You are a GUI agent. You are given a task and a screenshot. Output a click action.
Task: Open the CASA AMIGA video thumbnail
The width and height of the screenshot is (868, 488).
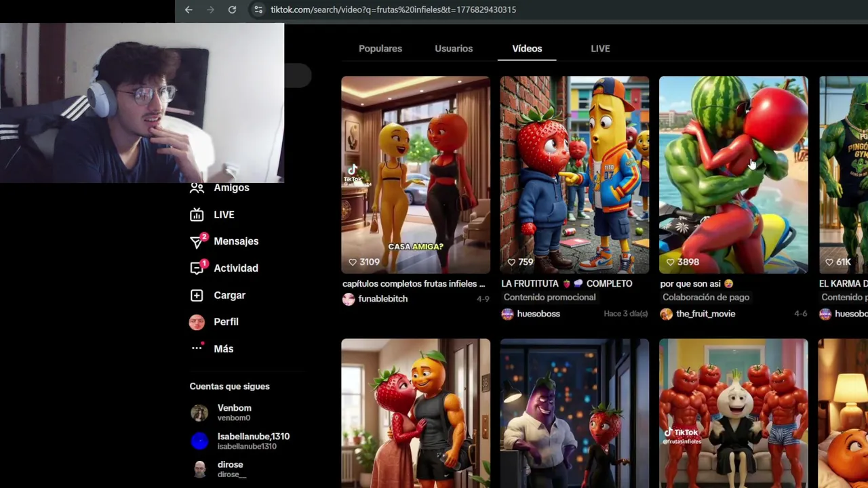(416, 175)
